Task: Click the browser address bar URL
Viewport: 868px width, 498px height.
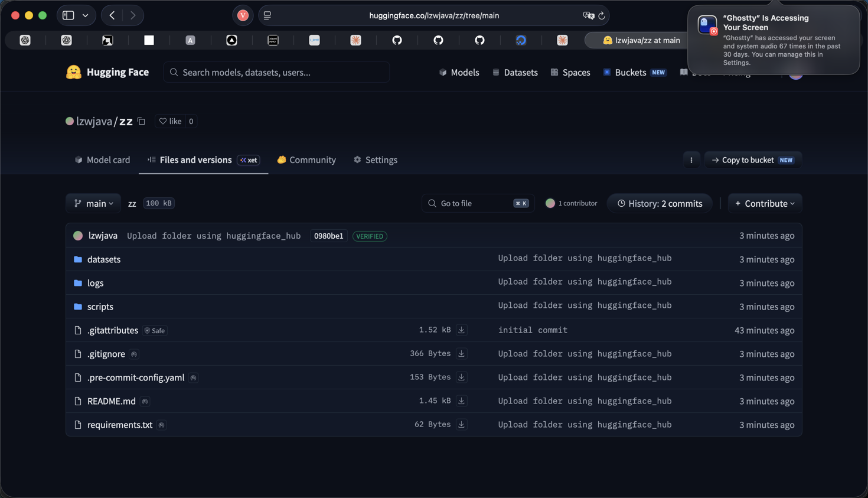Action: pyautogui.click(x=434, y=15)
